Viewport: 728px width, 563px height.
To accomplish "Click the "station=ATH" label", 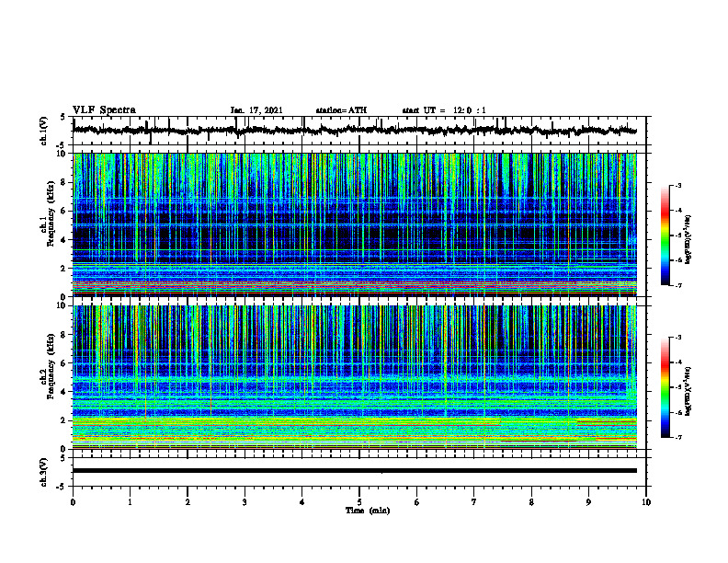I will pyautogui.click(x=341, y=110).
